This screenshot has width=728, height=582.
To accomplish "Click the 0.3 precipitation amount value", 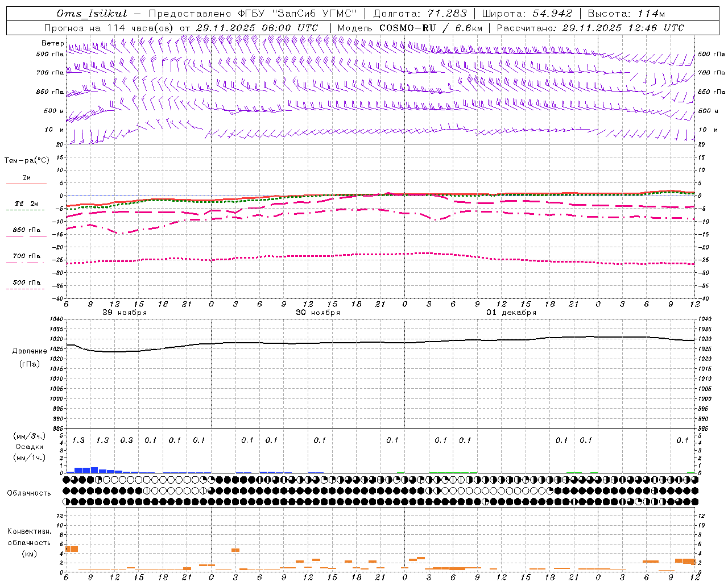I will coord(126,440).
